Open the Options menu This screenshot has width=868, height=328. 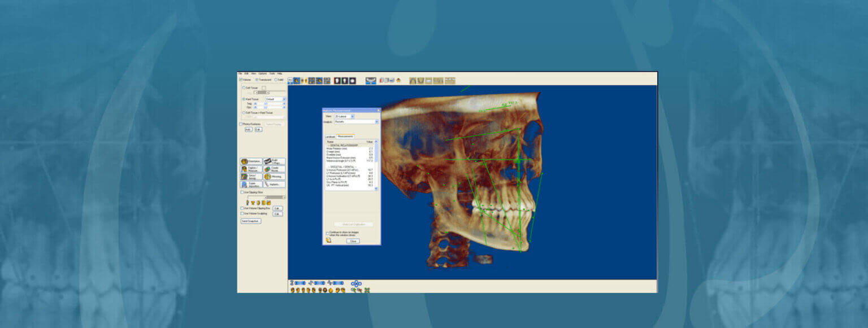(x=262, y=73)
